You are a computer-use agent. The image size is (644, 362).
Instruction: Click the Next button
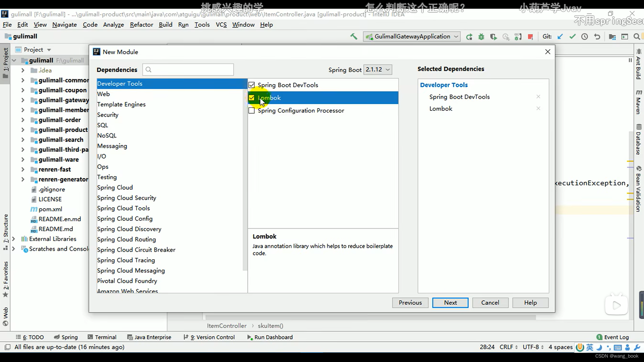pyautogui.click(x=450, y=303)
